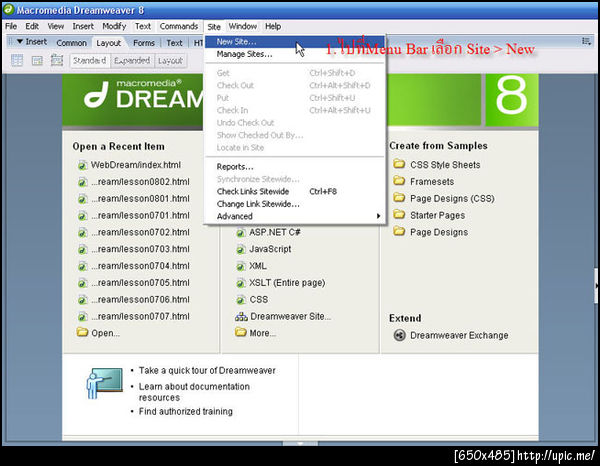Image resolution: width=600 pixels, height=466 pixels.
Task: Open recent file lesson0802.html
Action: (x=140, y=182)
